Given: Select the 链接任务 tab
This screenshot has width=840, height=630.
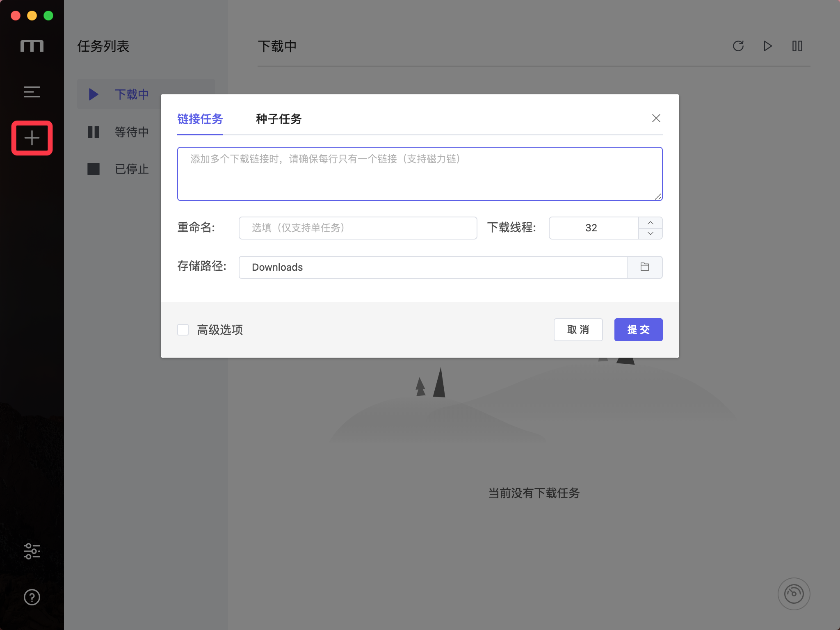Looking at the screenshot, I should (x=200, y=119).
